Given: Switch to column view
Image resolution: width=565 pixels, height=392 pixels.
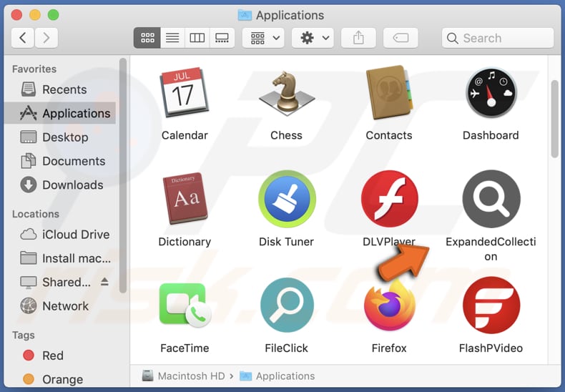Looking at the screenshot, I should click(x=197, y=37).
